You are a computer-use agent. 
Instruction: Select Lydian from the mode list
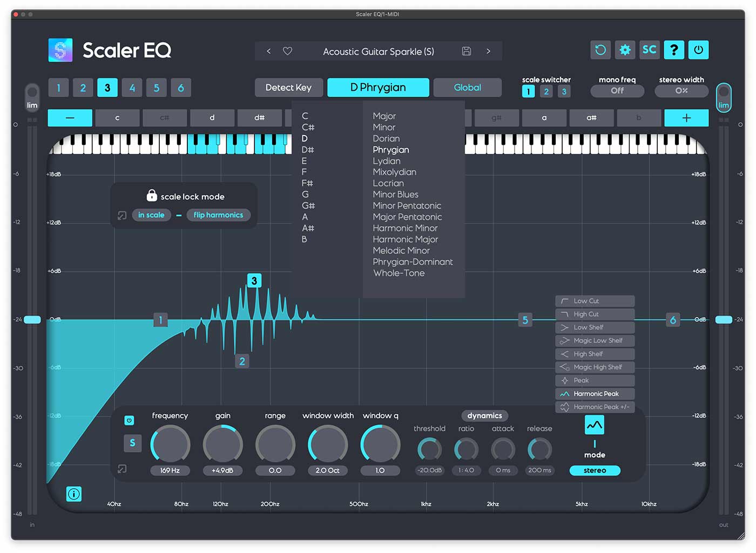386,161
